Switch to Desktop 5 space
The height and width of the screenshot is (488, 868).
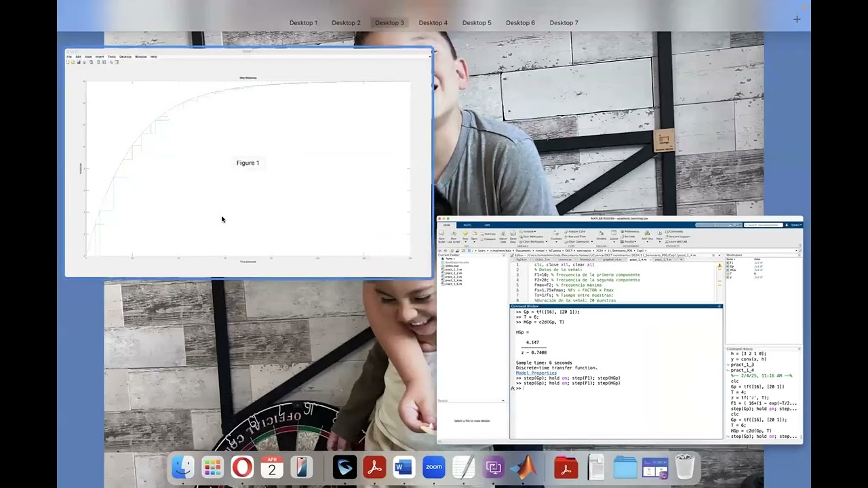coord(477,22)
